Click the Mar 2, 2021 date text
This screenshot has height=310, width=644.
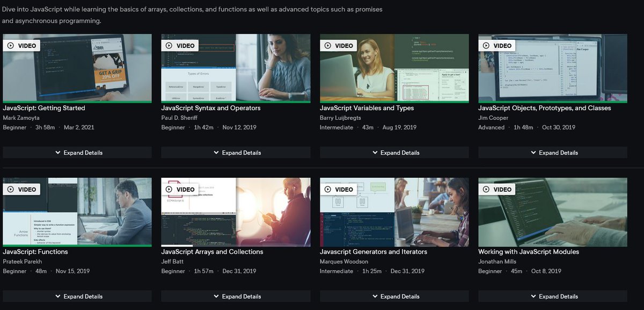point(79,127)
